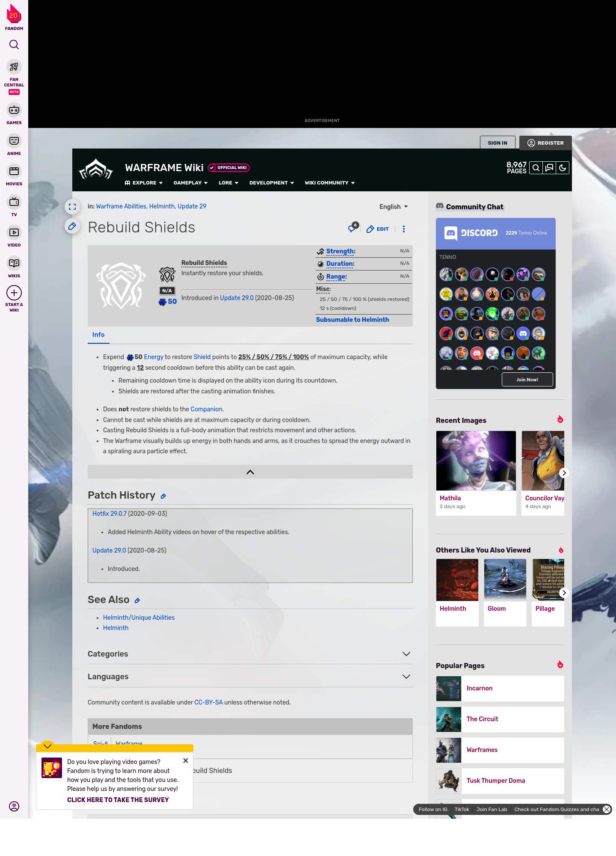Join the Discord with Join Now button

click(527, 380)
